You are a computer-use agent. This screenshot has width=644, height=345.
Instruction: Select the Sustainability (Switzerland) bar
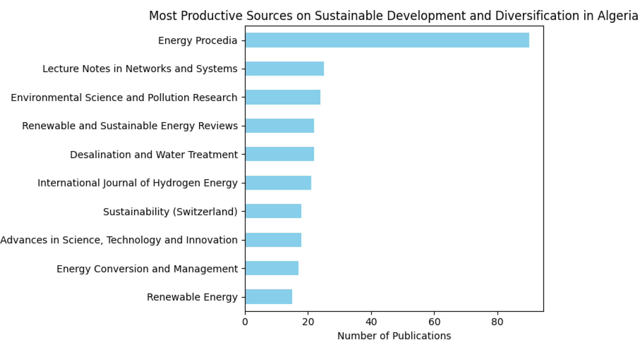pos(273,211)
